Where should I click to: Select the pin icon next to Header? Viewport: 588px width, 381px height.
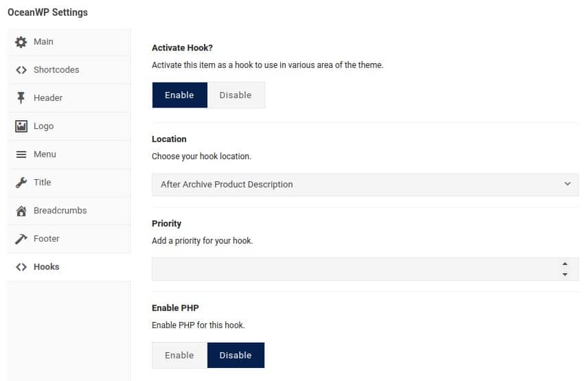21,97
